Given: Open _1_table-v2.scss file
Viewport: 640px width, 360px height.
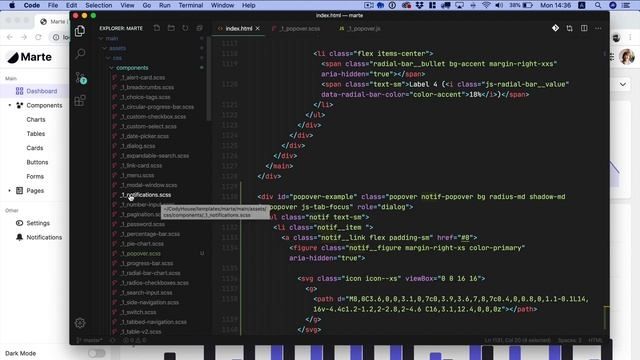Looking at the screenshot, I should [x=141, y=332].
